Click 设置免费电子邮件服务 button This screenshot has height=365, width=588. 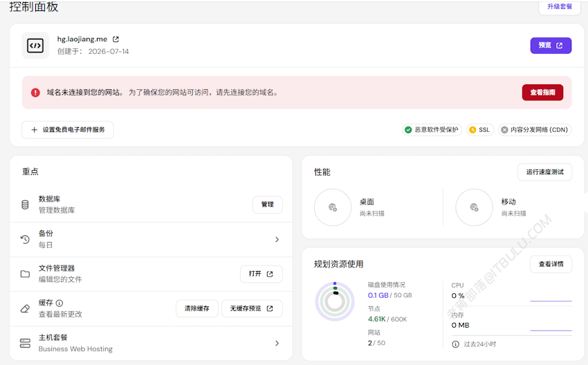(x=68, y=130)
